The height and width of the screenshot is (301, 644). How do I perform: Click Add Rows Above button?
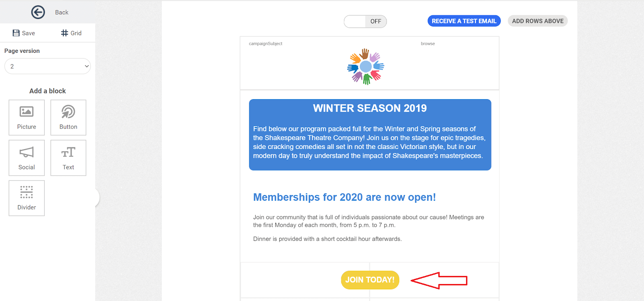click(x=538, y=21)
